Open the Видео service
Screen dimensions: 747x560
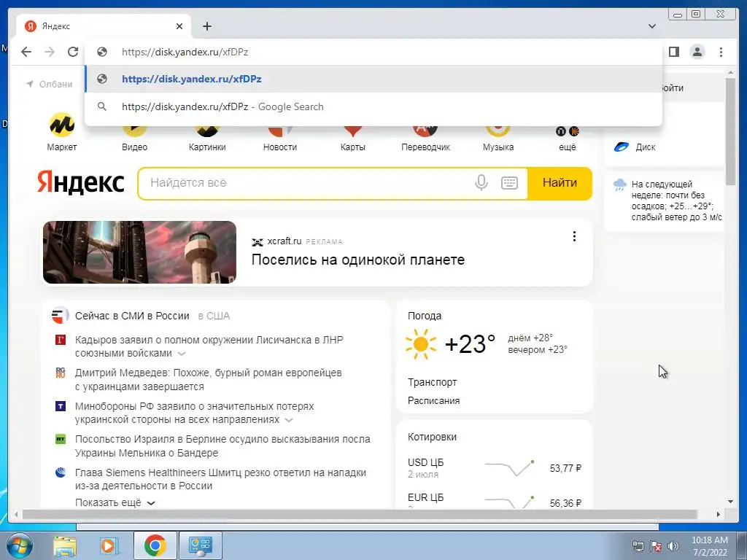[x=134, y=138]
